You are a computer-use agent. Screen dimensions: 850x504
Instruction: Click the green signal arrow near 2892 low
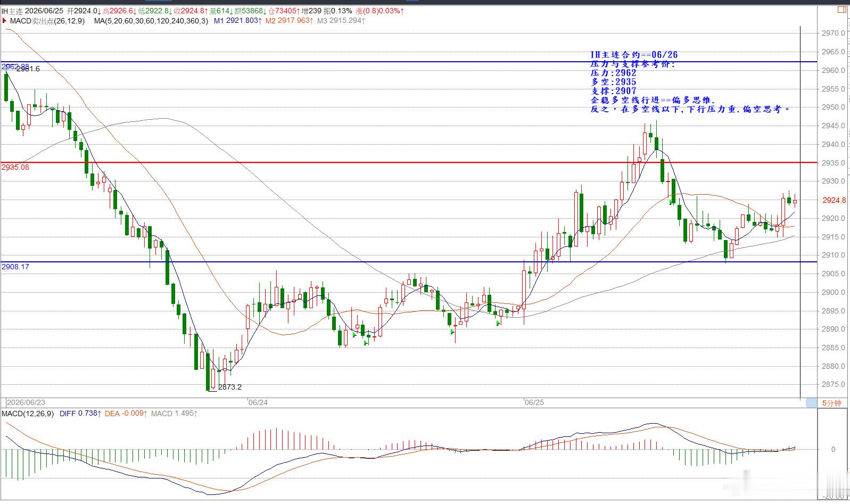[498, 323]
